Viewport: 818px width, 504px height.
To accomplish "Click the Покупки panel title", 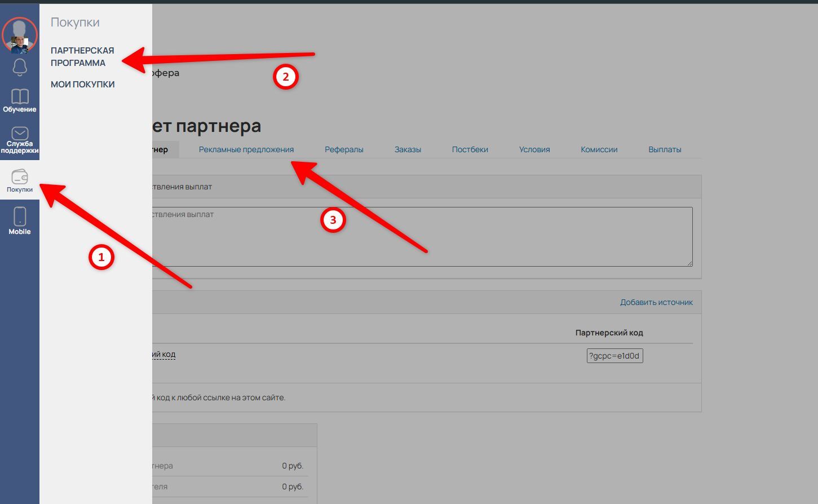I will [75, 22].
